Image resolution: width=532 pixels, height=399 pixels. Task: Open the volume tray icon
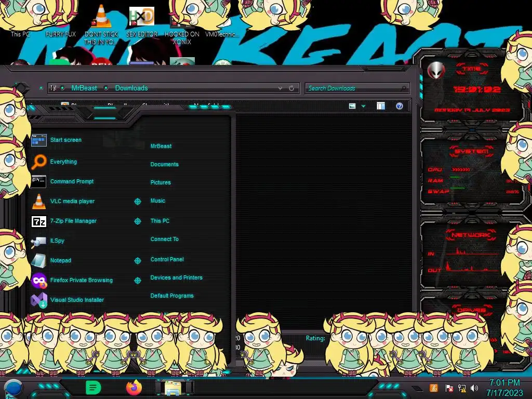click(x=474, y=388)
